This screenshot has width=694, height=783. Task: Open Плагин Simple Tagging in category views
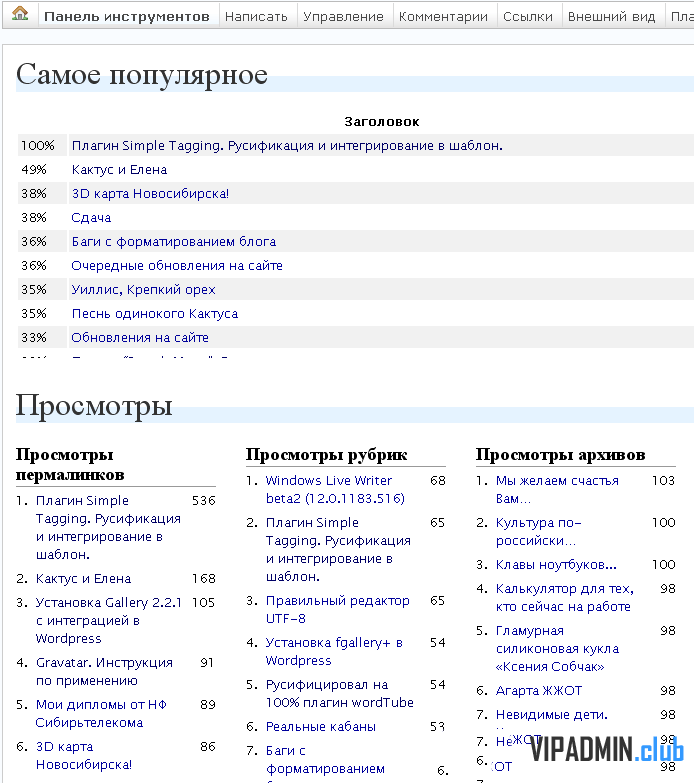pos(338,550)
